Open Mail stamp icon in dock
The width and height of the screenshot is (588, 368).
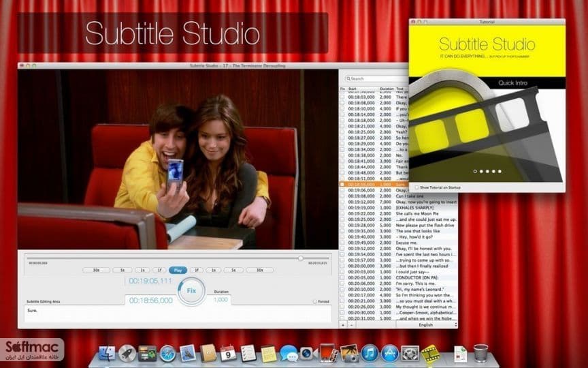188,354
